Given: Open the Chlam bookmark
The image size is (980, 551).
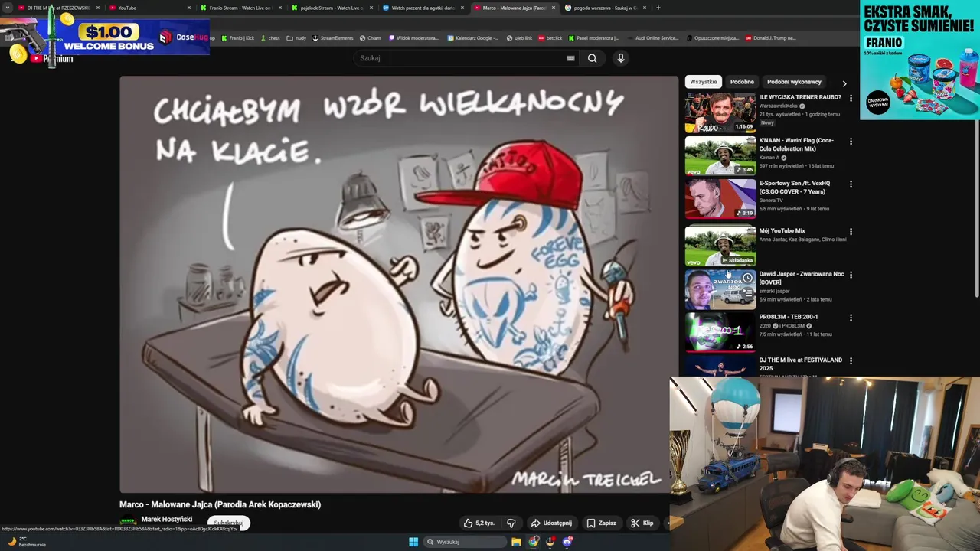Looking at the screenshot, I should pos(371,38).
